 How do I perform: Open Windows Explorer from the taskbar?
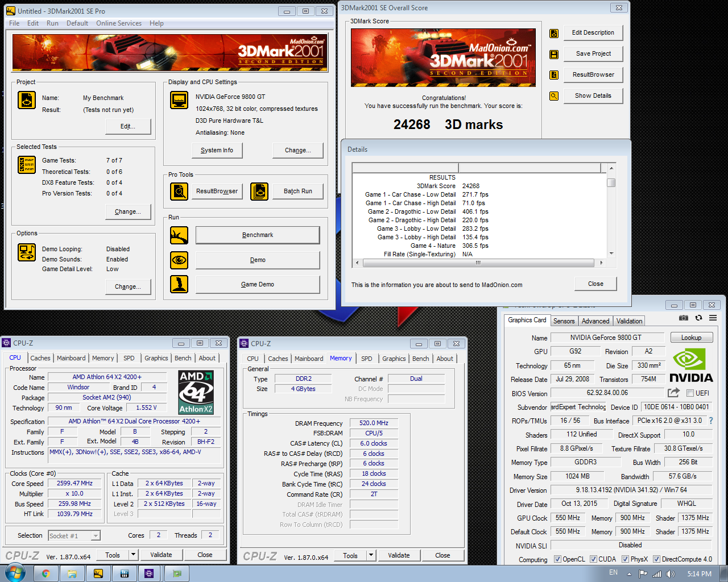coord(72,573)
